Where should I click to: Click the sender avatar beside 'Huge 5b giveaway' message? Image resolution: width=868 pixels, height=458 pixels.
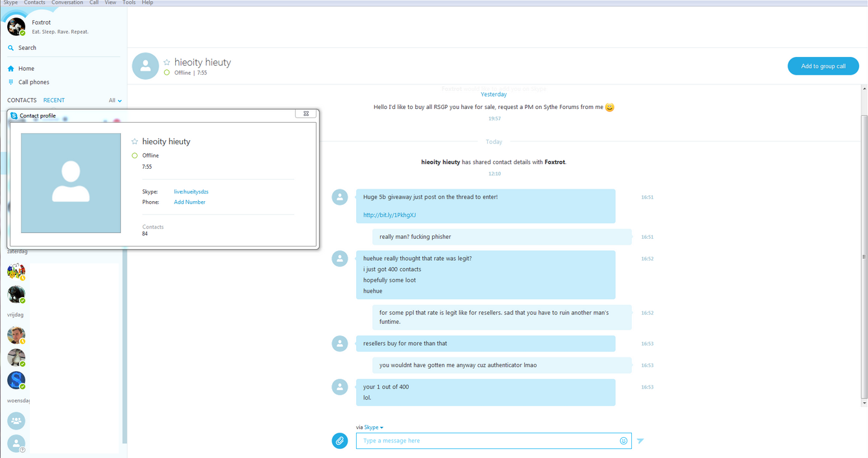(340, 197)
